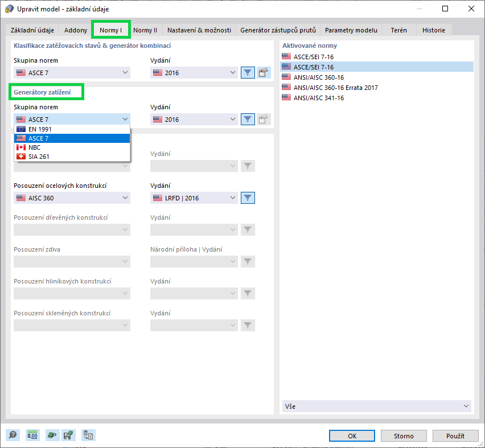The image size is (485, 448).
Task: Click the database list icon in the bottom toolbar
Action: 88,435
